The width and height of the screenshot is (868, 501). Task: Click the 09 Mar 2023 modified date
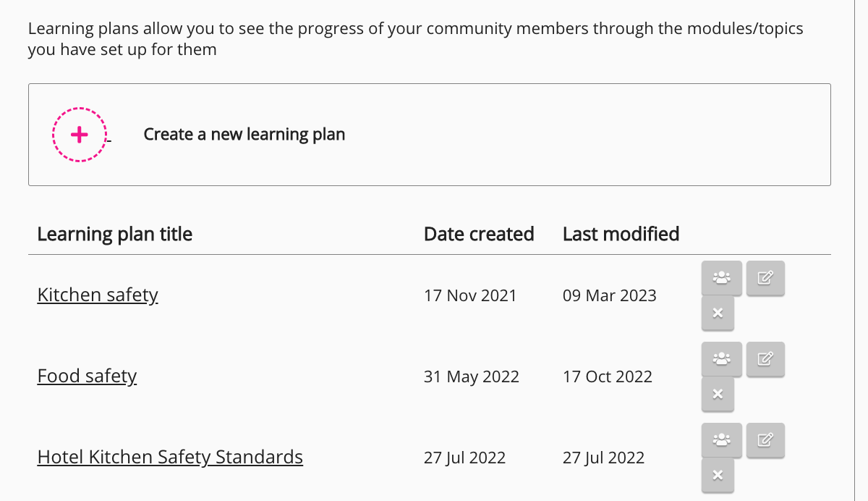click(610, 295)
